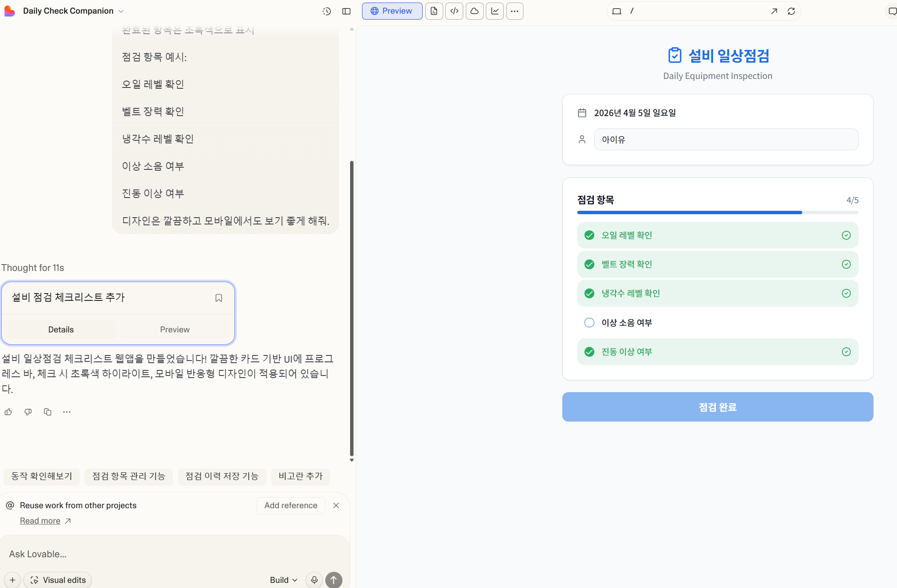Viewport: 897px width, 588px height.
Task: Expand the Daily Check Companion project dropdown
Action: [x=121, y=11]
